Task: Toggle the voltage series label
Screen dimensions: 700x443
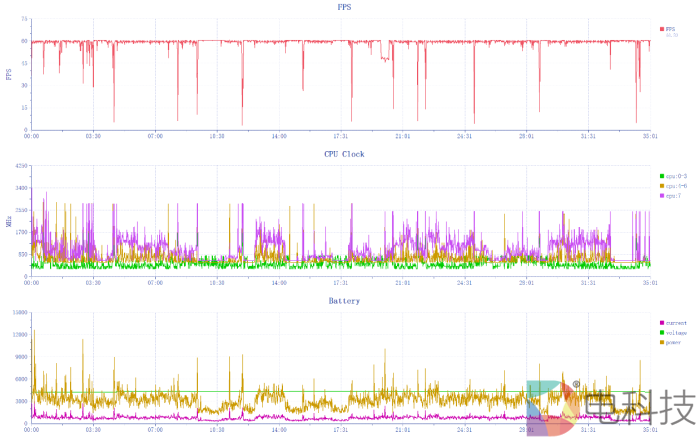Action: click(675, 333)
